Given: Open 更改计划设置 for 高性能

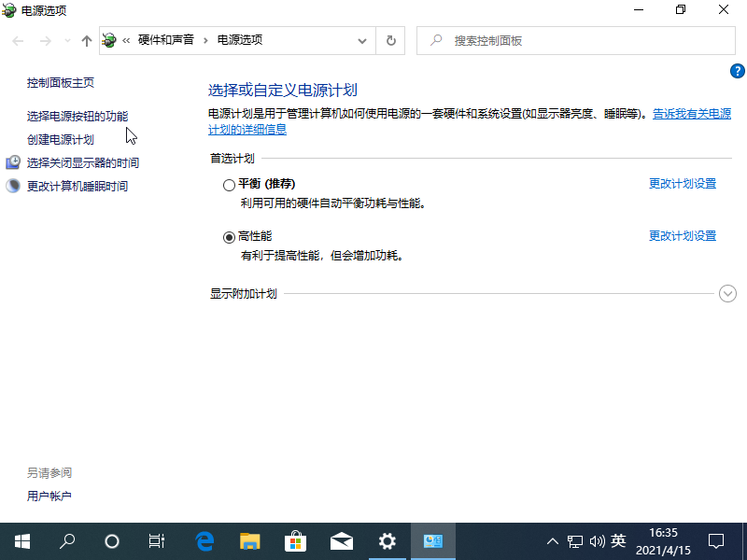Looking at the screenshot, I should (682, 235).
